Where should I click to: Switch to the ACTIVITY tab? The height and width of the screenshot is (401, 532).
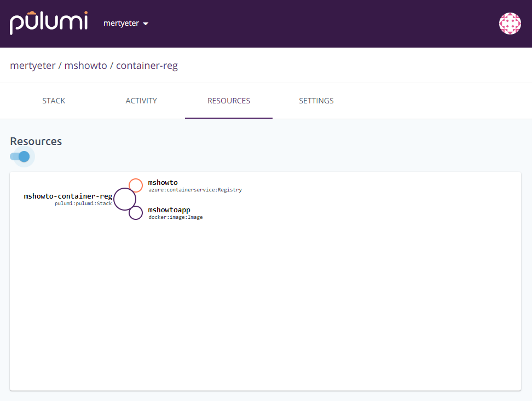(x=141, y=101)
